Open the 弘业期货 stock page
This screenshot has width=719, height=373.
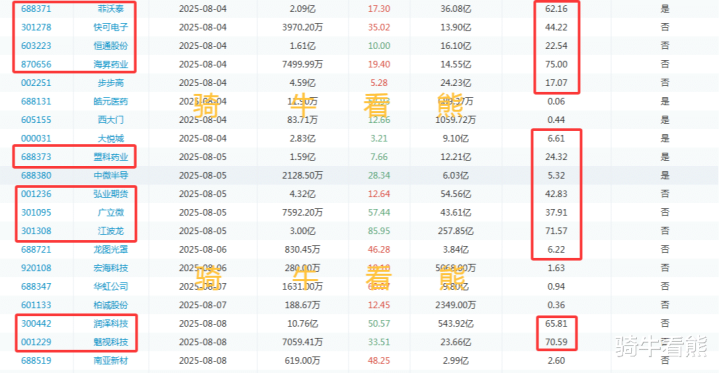pyautogui.click(x=111, y=194)
